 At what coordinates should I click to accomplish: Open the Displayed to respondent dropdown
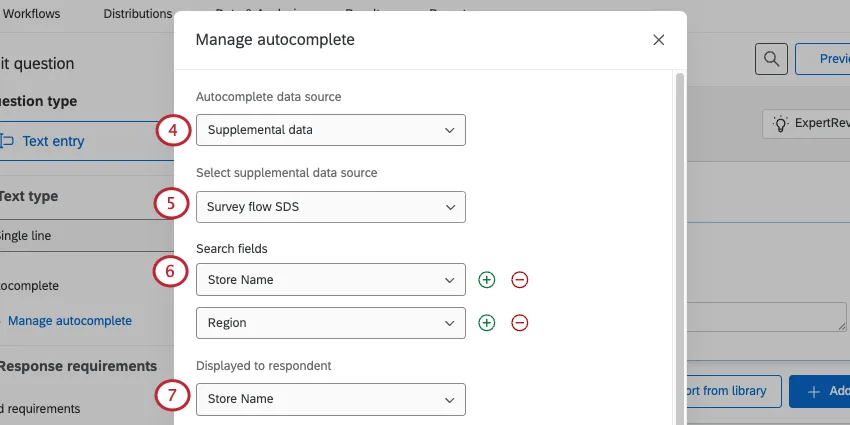click(331, 399)
